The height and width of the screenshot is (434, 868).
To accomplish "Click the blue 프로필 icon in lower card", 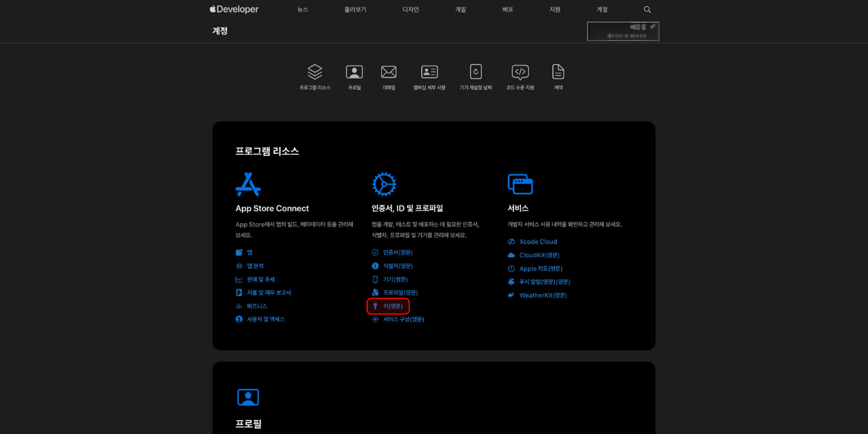I will (x=248, y=397).
